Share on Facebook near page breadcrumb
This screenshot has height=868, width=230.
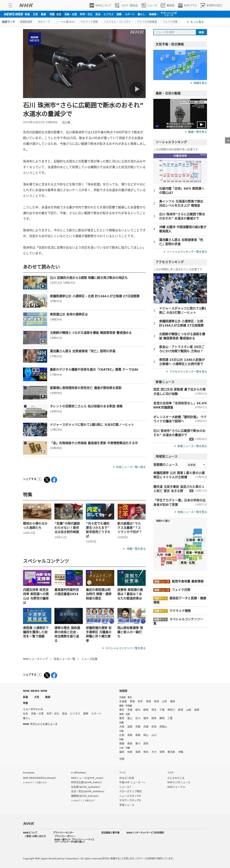pyautogui.click(x=54, y=675)
